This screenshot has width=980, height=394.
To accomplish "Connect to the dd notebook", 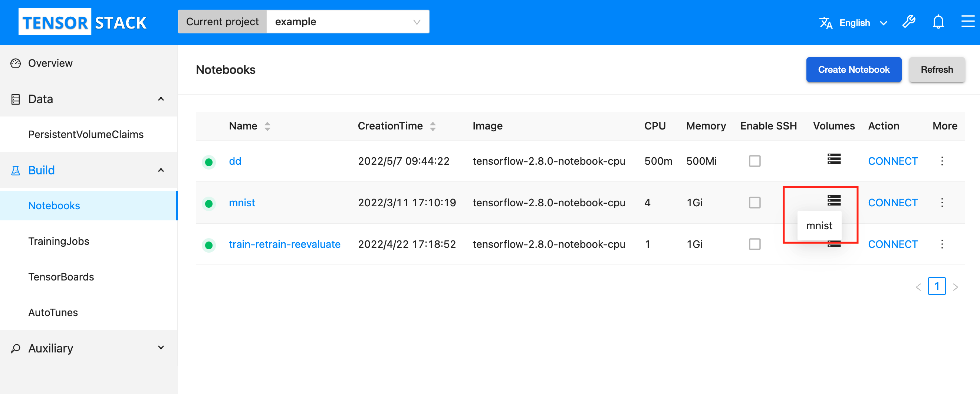I will tap(892, 161).
